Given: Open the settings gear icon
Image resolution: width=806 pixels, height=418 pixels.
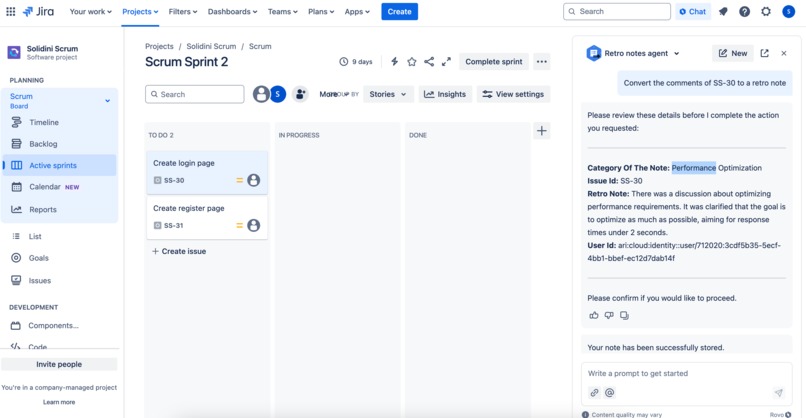Looking at the screenshot, I should 766,11.
